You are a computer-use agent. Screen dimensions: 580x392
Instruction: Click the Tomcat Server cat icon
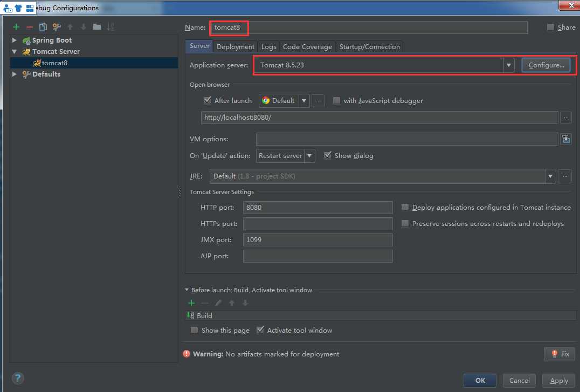(x=26, y=52)
